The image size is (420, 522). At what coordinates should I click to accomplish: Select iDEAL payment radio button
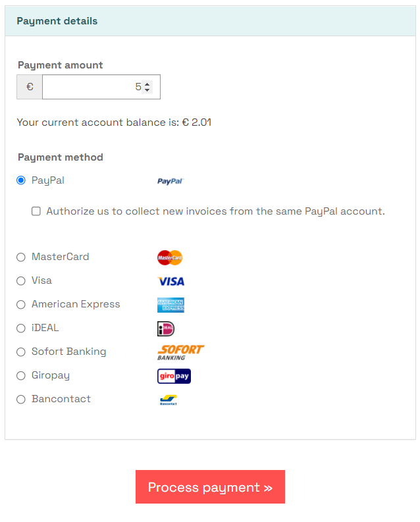coord(21,328)
